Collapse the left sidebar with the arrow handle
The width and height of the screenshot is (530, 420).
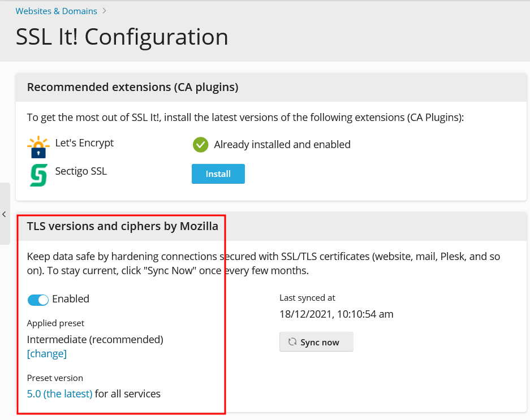coord(5,214)
